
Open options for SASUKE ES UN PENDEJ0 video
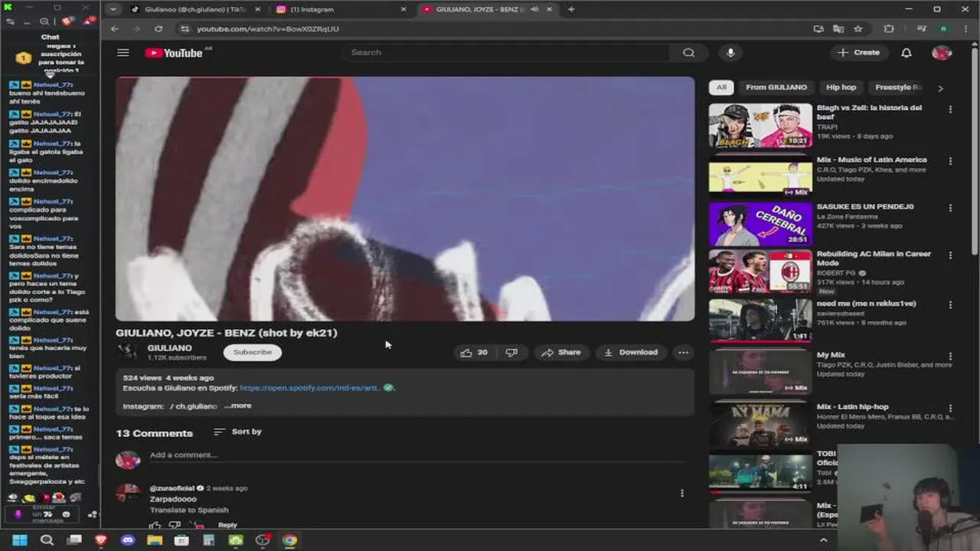(950, 208)
